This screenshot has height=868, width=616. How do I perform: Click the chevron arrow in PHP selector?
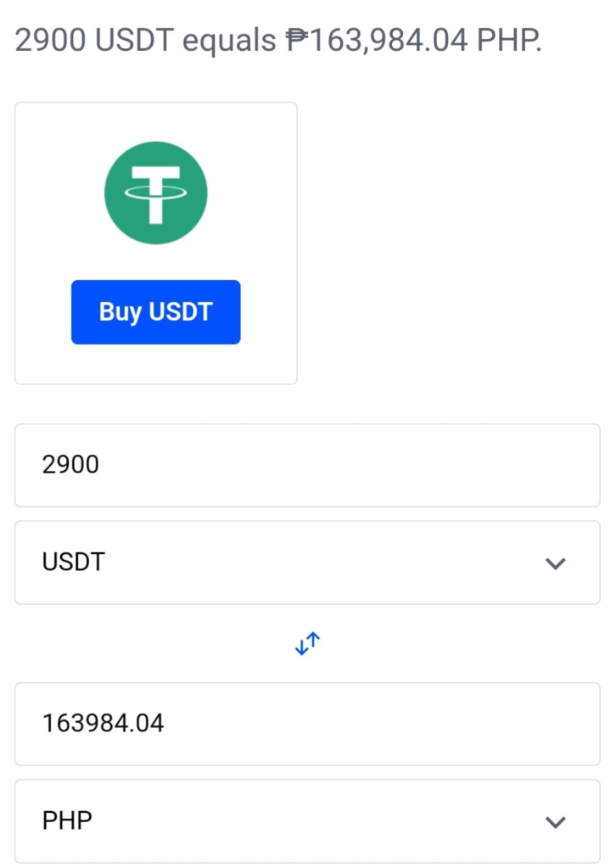coord(555,822)
